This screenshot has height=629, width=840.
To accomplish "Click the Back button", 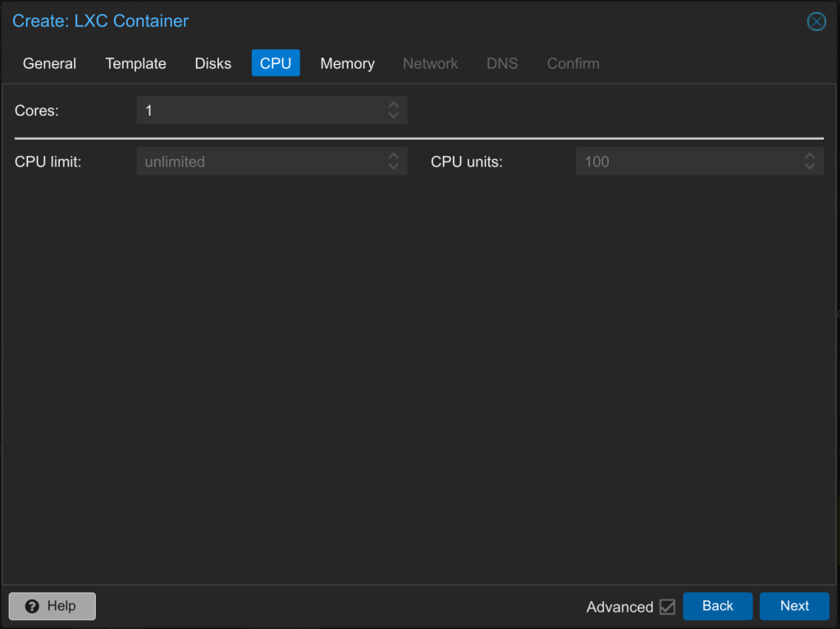I will [718, 606].
